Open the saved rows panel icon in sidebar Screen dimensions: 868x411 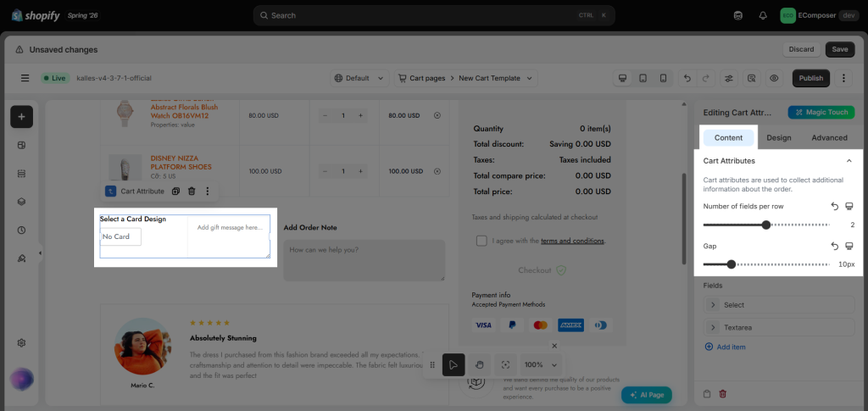pyautogui.click(x=21, y=174)
